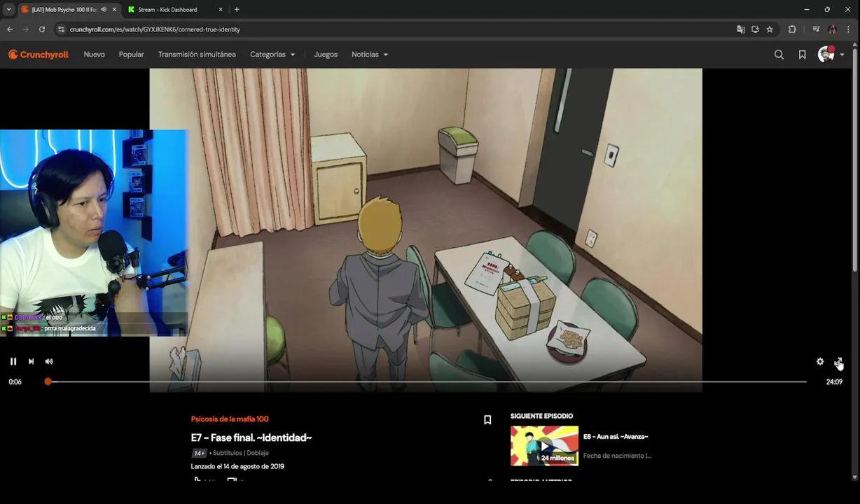Open the Chrome profile avatar
The width and height of the screenshot is (860, 504).
coord(832,29)
